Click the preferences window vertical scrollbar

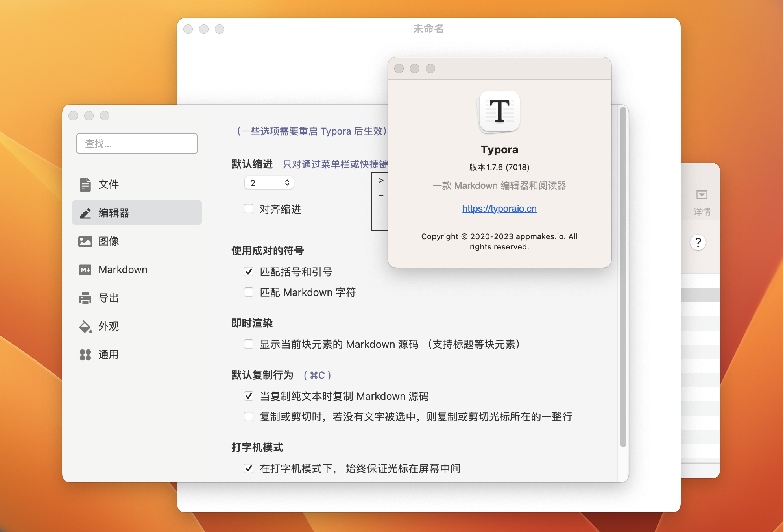623,277
